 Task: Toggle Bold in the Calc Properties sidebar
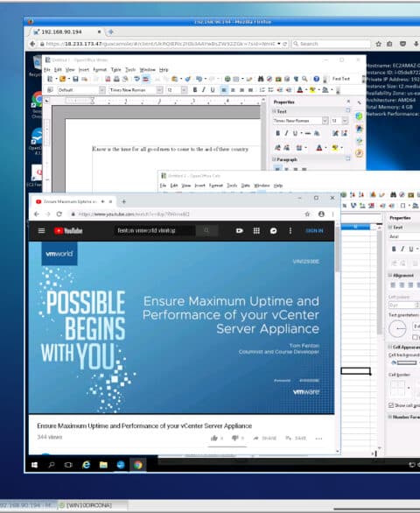point(394,249)
